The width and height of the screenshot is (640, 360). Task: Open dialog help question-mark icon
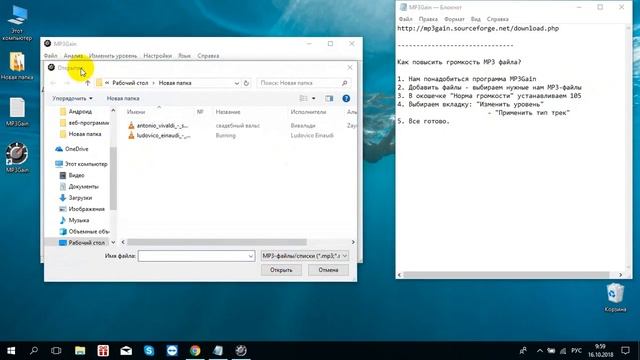[x=346, y=98]
